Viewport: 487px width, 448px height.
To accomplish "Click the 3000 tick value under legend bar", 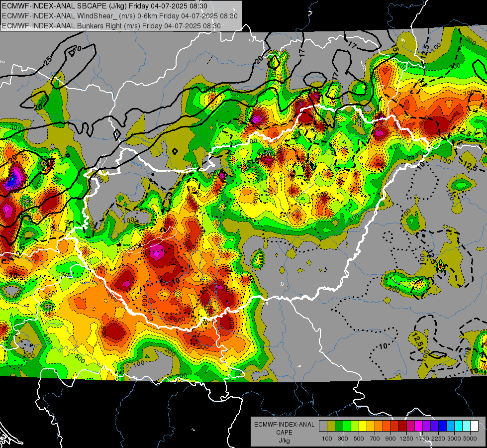I will click(454, 439).
